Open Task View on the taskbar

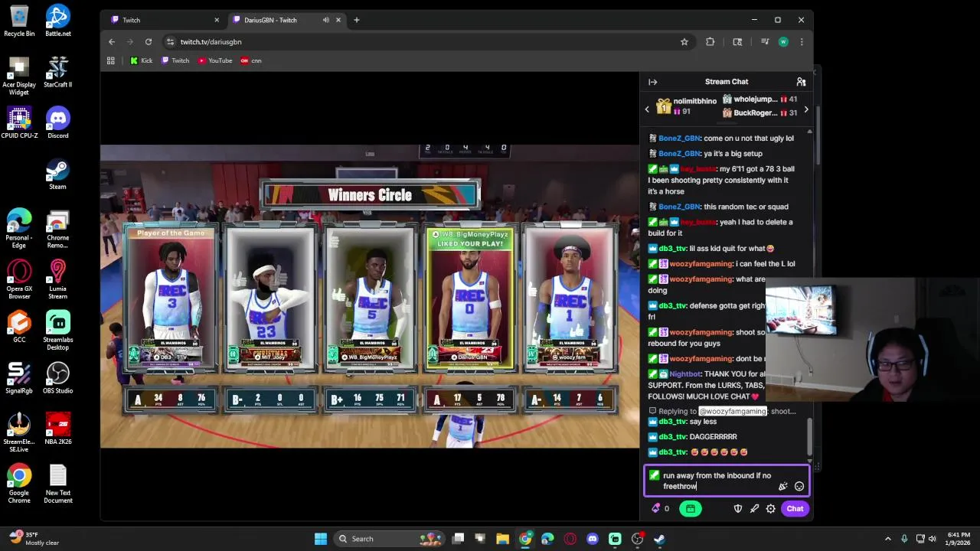(x=458, y=539)
